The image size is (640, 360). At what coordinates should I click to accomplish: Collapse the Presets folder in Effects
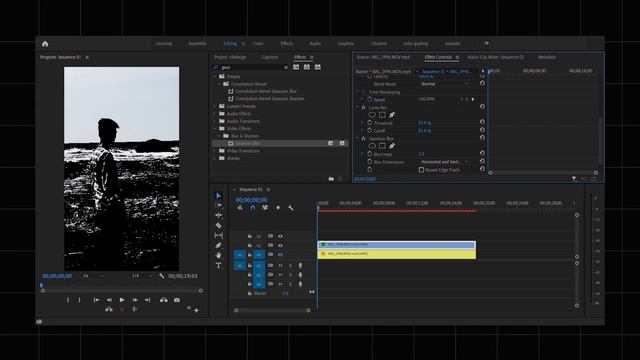(x=215, y=76)
